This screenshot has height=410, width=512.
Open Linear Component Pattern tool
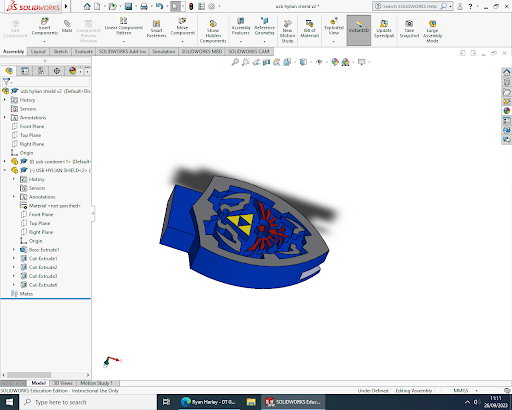124,26
